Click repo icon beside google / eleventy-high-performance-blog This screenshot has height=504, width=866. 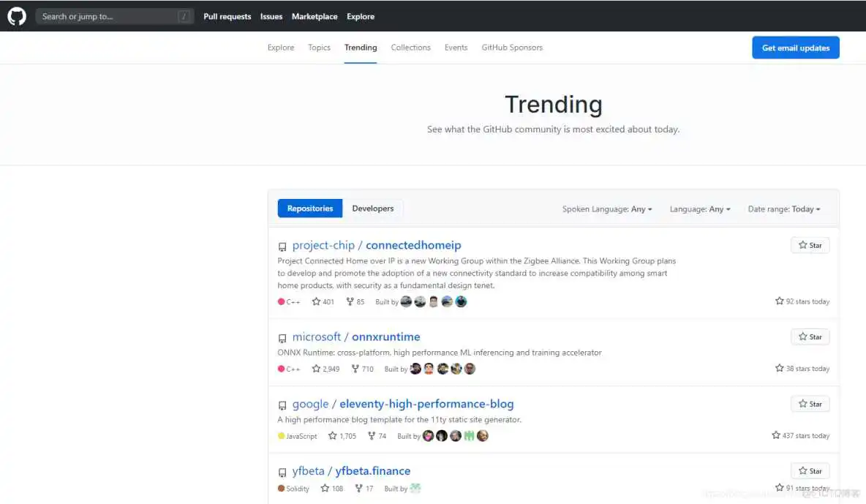tap(282, 405)
